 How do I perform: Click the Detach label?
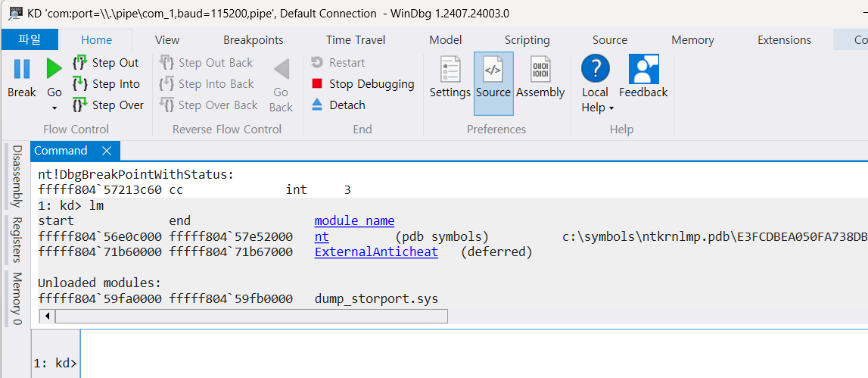[x=347, y=105]
